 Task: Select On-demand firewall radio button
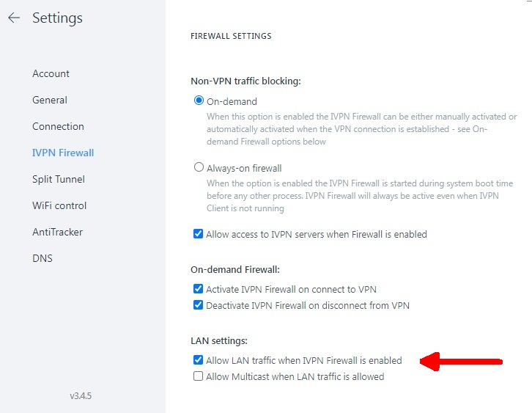[x=199, y=101]
